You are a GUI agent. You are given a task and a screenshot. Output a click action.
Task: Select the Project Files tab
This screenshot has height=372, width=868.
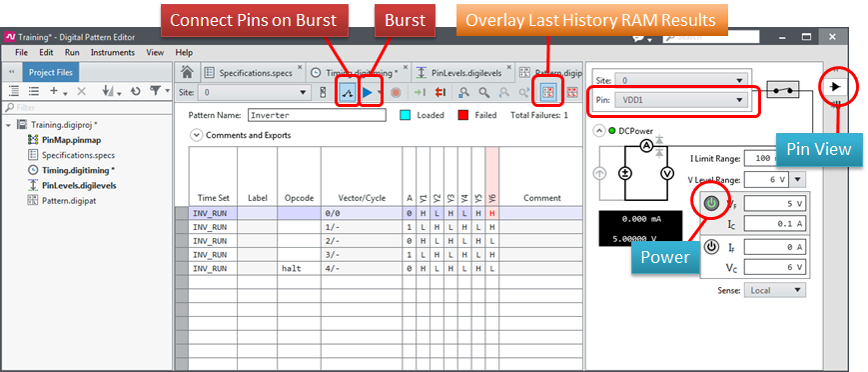[51, 73]
